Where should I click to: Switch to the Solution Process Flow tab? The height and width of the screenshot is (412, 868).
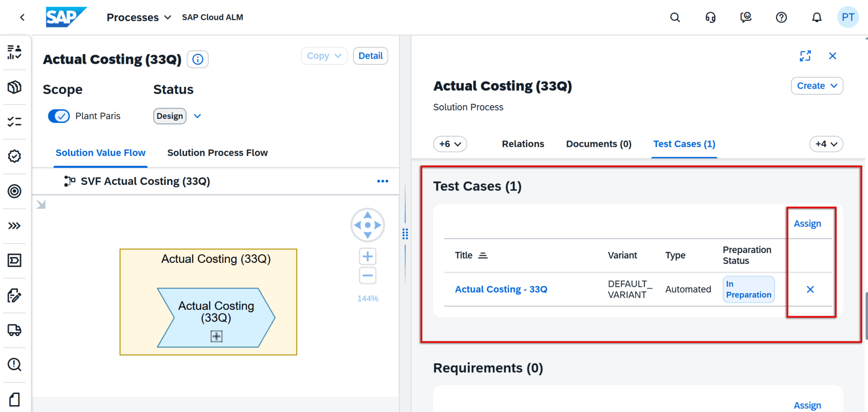click(217, 153)
